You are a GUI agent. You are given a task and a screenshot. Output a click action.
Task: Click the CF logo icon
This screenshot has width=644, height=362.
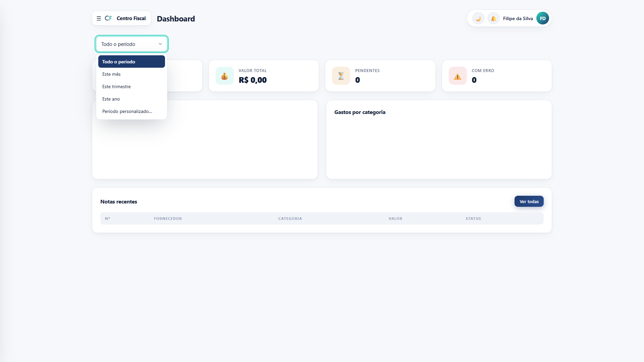pos(108,18)
